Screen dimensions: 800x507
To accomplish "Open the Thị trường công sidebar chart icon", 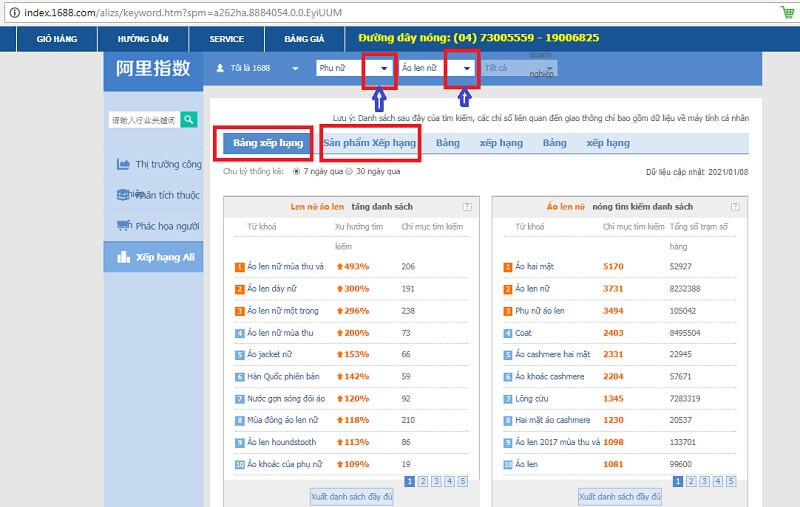I will coord(123,164).
